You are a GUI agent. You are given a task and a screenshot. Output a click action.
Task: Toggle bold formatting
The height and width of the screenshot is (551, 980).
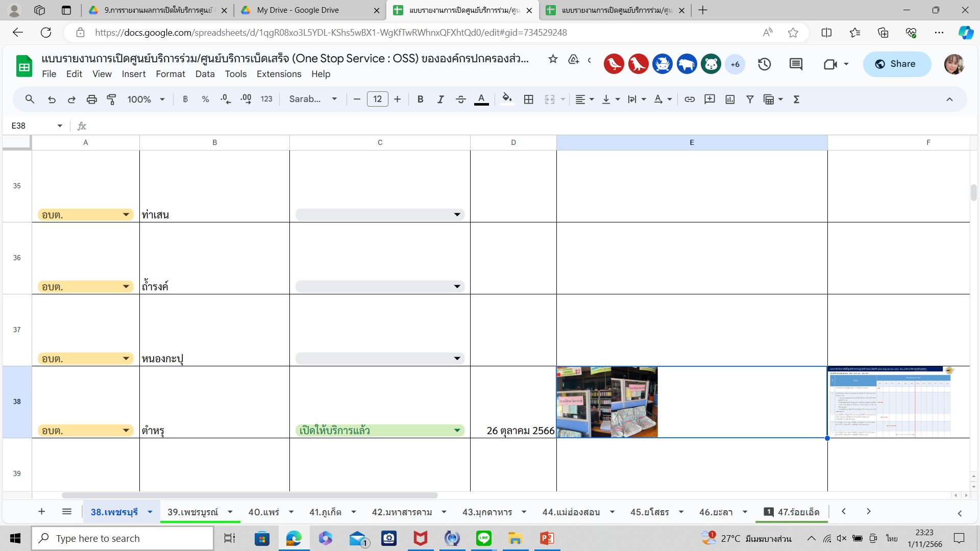click(x=420, y=99)
